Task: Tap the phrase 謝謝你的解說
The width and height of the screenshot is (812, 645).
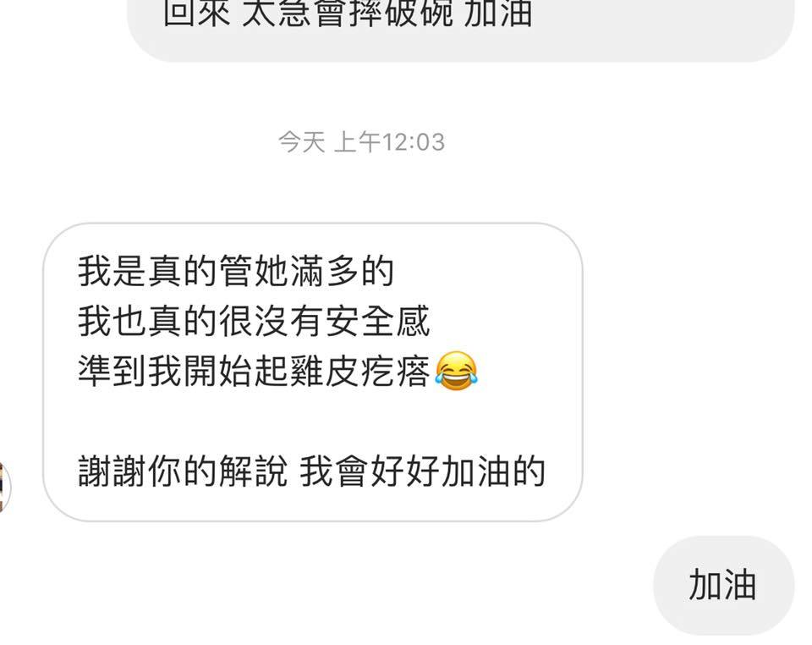Action: click(x=184, y=471)
